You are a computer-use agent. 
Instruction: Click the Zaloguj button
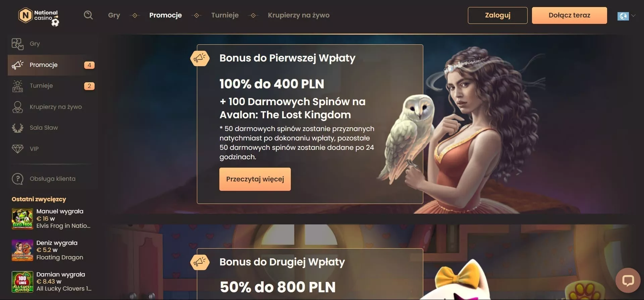pyautogui.click(x=497, y=15)
